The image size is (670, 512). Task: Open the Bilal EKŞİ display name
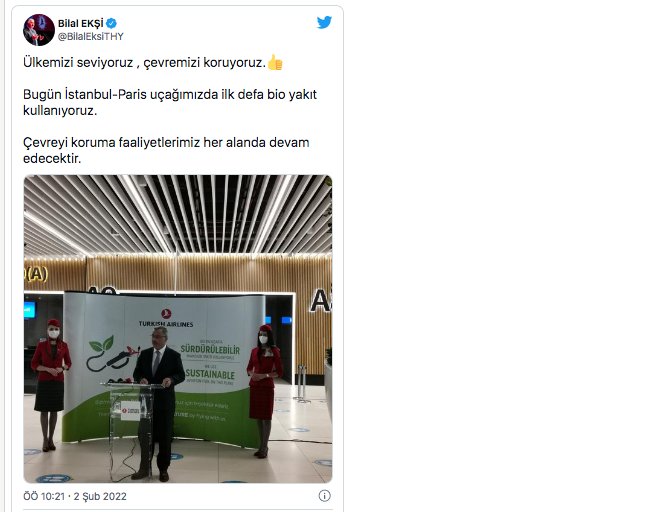[x=81, y=23]
